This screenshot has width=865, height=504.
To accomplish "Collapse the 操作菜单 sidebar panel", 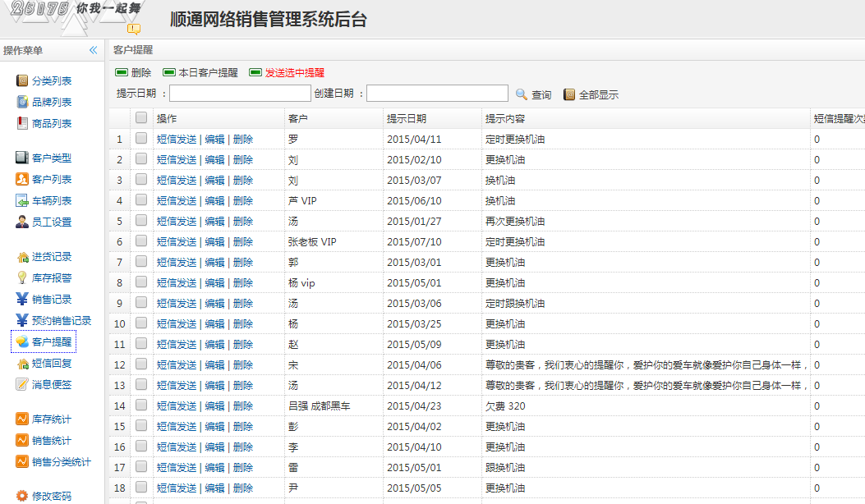I will click(94, 50).
